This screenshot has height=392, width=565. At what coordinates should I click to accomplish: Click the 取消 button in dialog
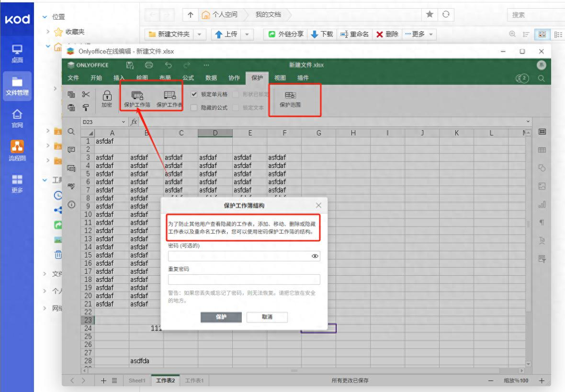[267, 317]
